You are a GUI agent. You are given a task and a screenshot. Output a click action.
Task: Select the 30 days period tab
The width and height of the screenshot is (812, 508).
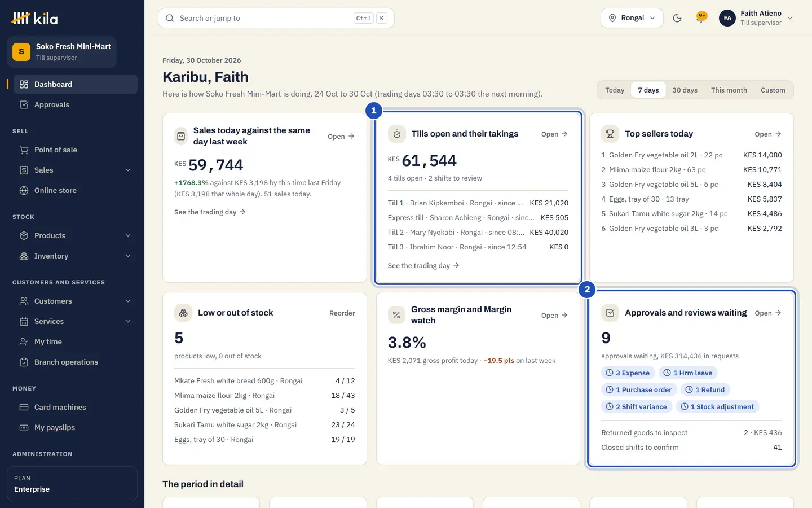pyautogui.click(x=685, y=90)
